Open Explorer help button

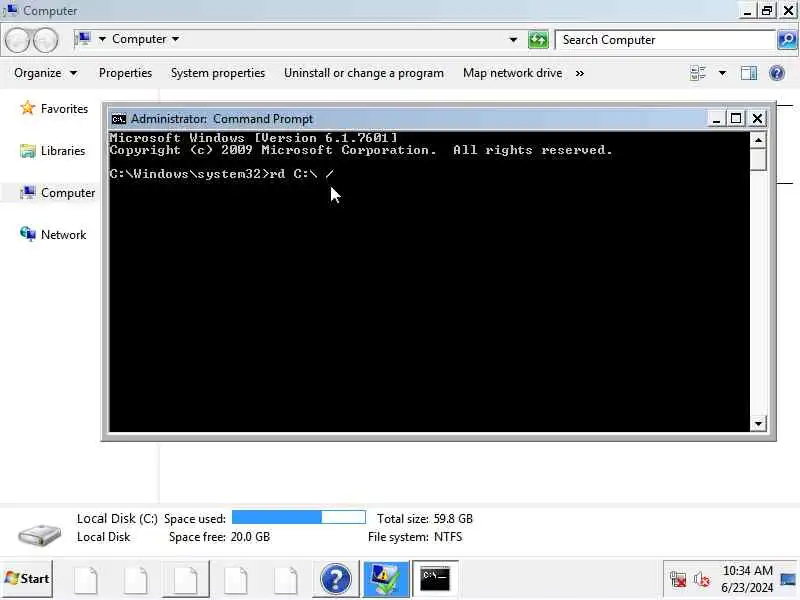click(777, 73)
